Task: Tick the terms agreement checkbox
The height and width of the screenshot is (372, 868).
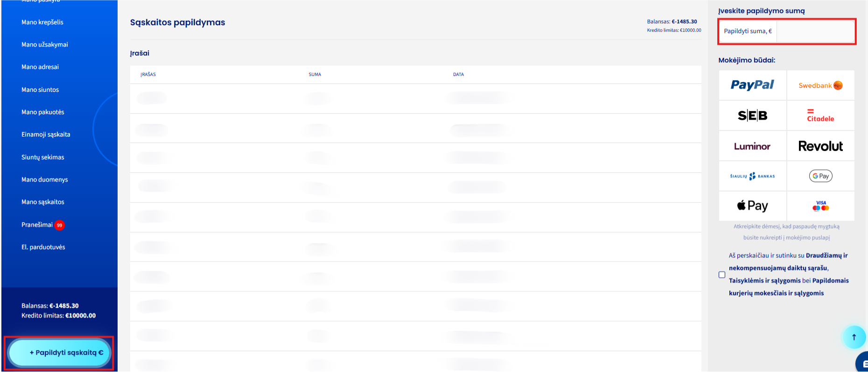Action: point(722,275)
